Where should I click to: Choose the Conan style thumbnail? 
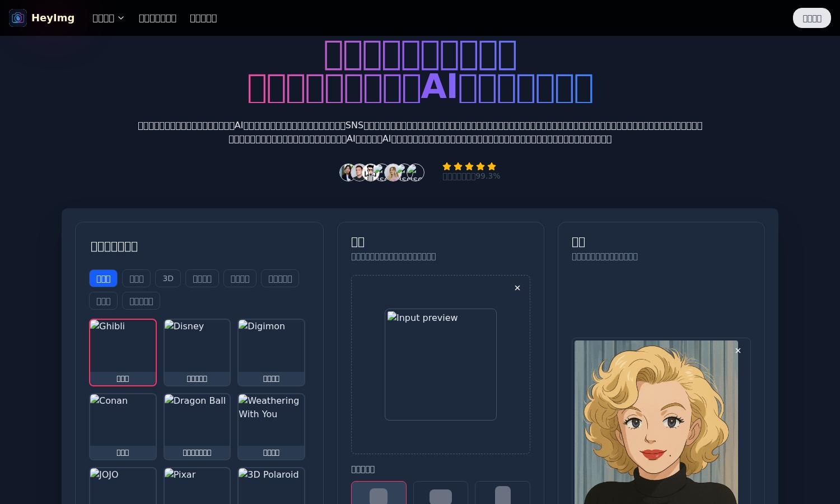123,427
